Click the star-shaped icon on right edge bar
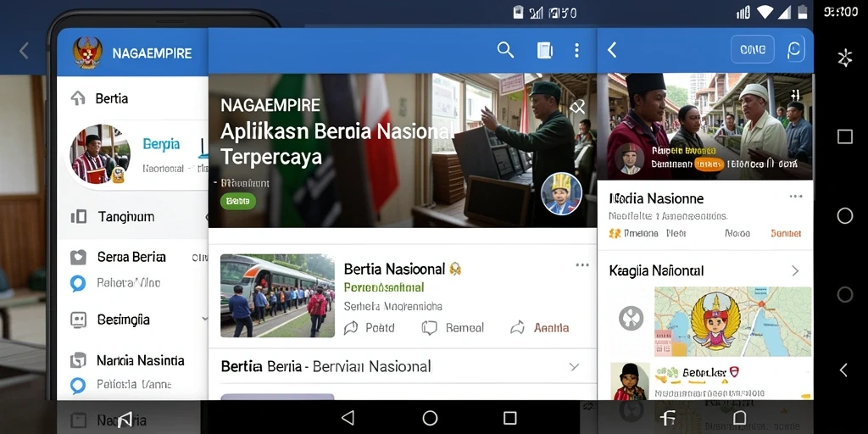The height and width of the screenshot is (434, 868). pos(845,58)
